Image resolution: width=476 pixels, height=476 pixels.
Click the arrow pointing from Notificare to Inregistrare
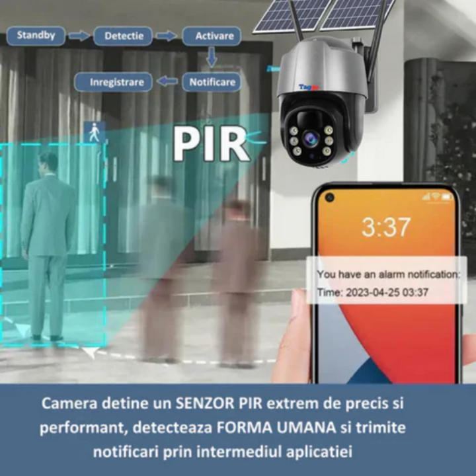(168, 82)
